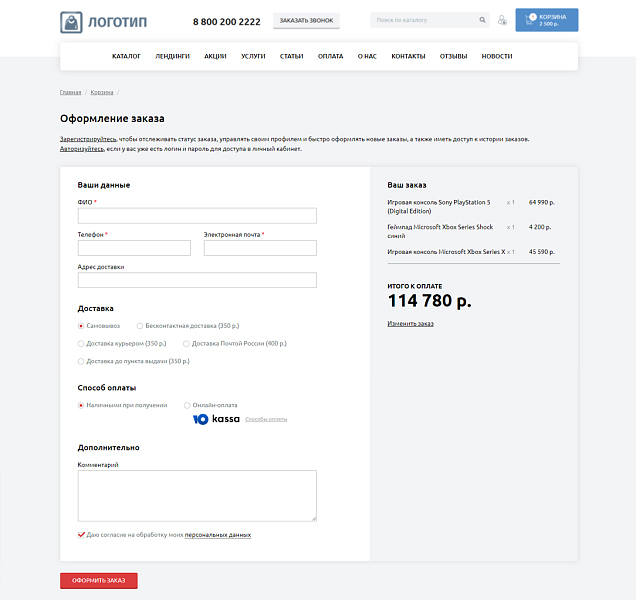Go to the Контакты menu item
Image resolution: width=636 pixels, height=600 pixels.
click(408, 56)
